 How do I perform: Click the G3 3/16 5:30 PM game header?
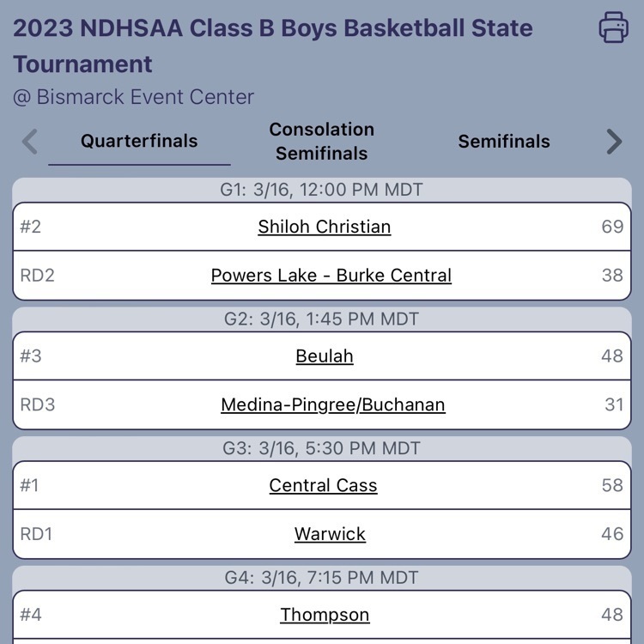coord(322,448)
